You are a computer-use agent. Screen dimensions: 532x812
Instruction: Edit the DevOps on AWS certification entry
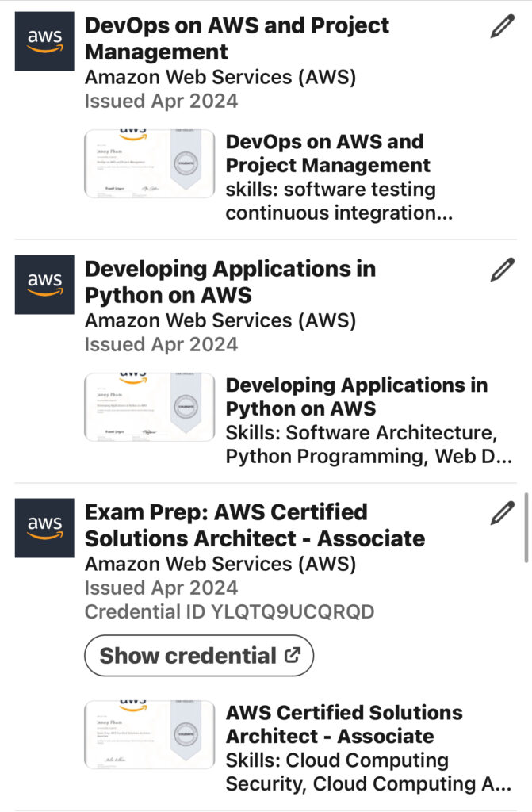tap(502, 26)
